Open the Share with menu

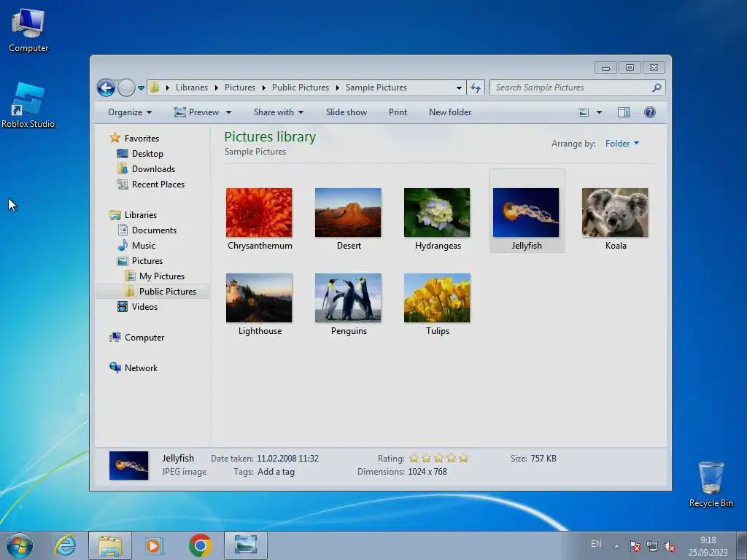coord(278,112)
